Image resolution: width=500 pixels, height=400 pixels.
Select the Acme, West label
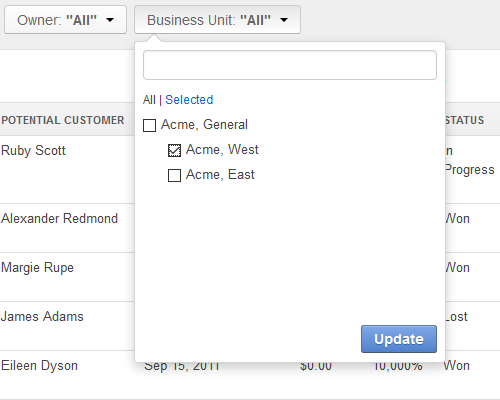tap(222, 150)
